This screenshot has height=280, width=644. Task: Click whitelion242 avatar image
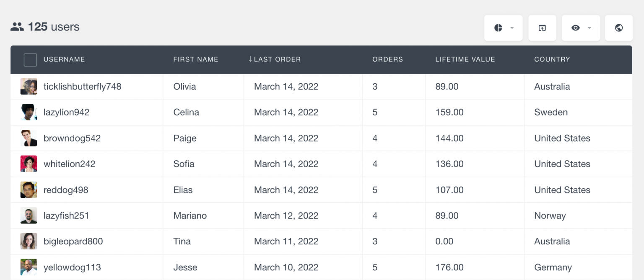(x=29, y=164)
